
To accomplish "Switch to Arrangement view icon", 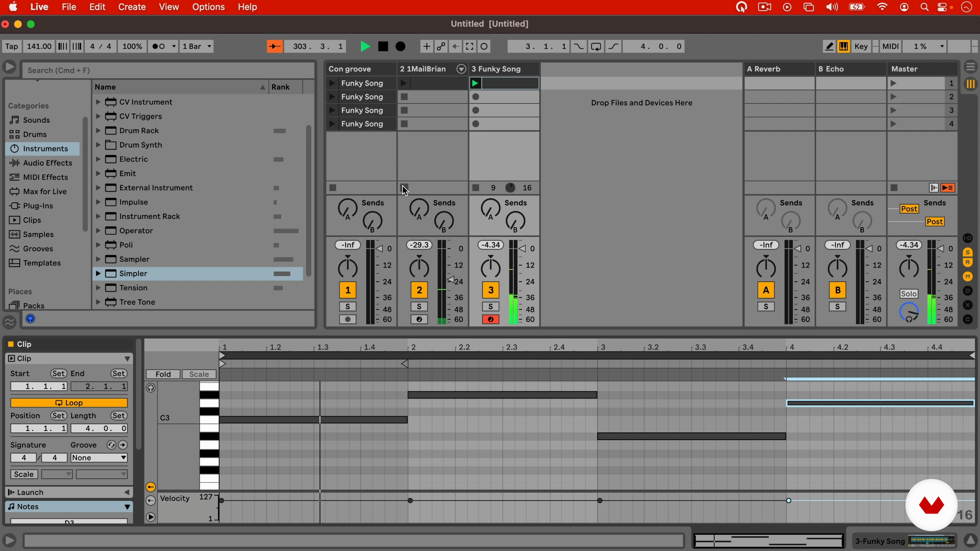I will click(971, 67).
